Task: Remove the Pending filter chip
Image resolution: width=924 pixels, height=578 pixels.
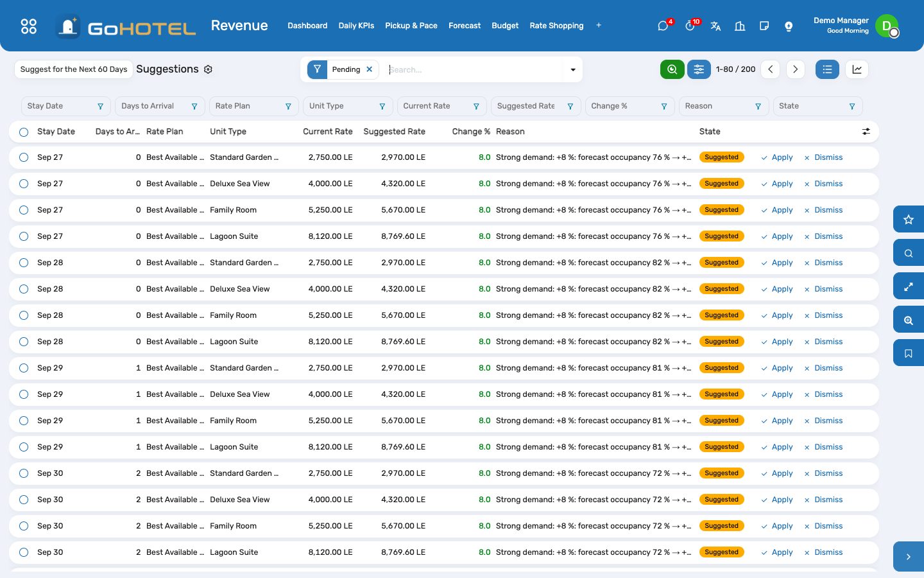Action: pyautogui.click(x=370, y=69)
